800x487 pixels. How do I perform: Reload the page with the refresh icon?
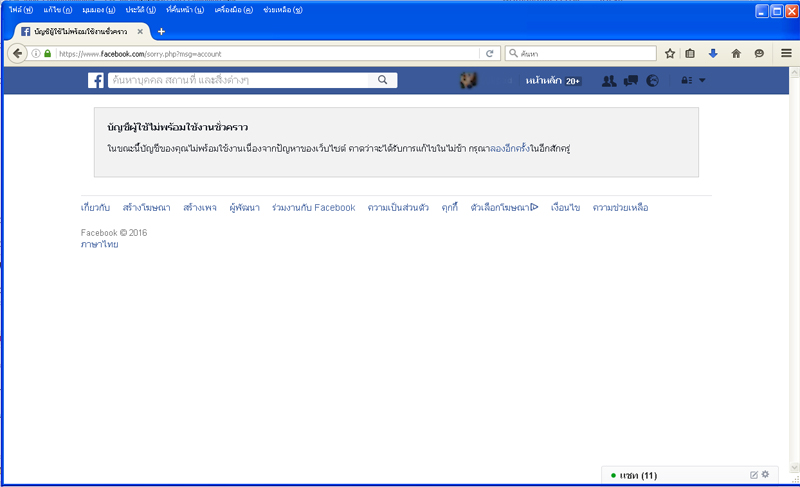[490, 54]
